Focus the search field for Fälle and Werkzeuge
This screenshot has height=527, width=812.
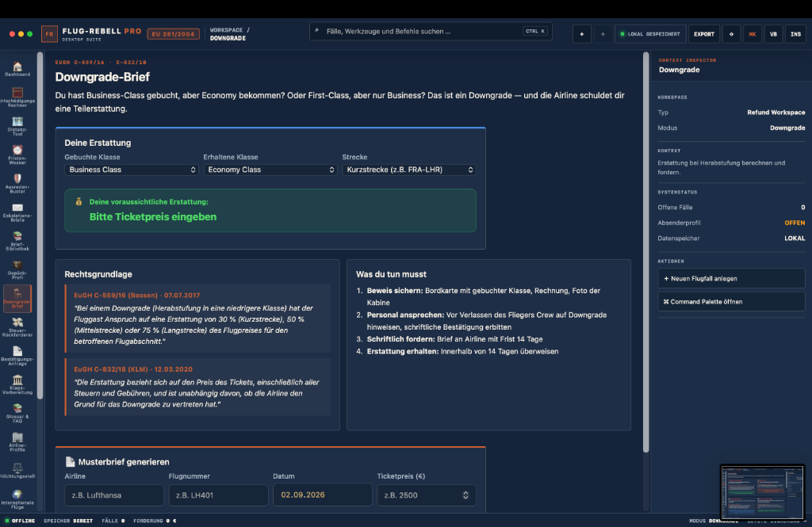point(431,32)
